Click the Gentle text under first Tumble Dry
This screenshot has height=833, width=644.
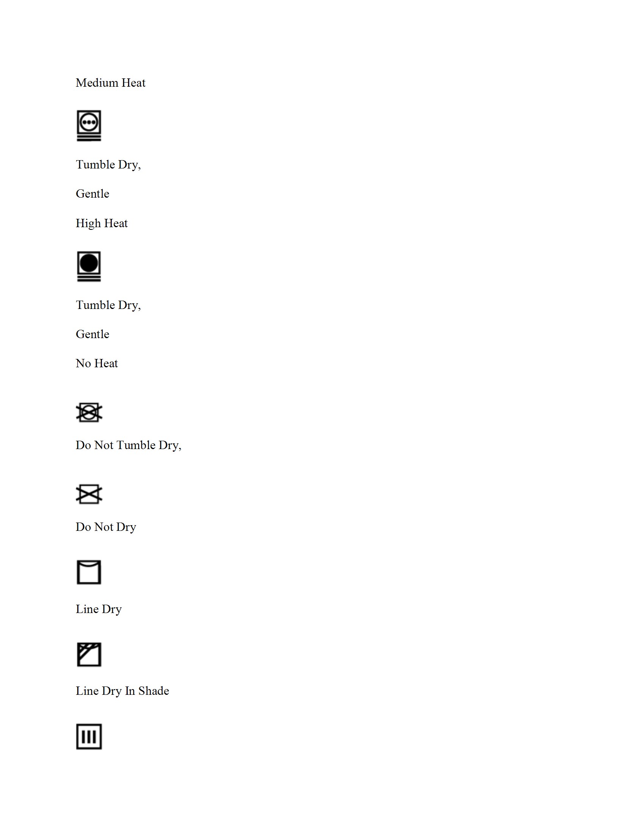92,194
